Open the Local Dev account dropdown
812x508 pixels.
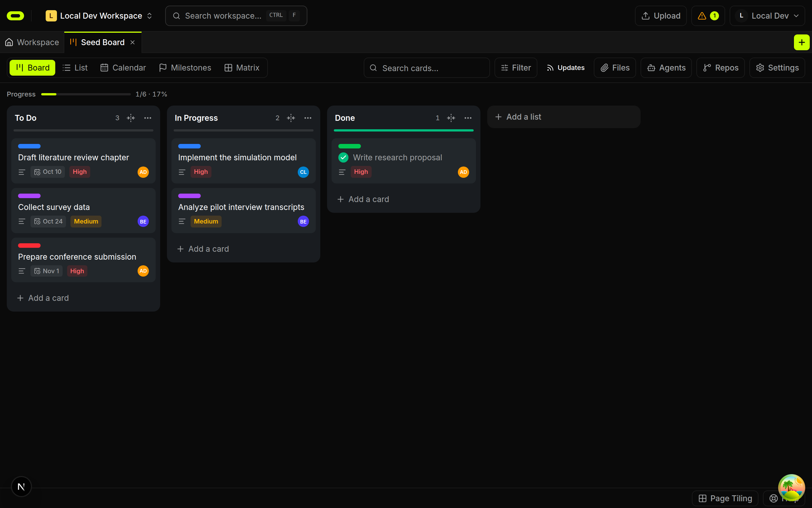[x=767, y=16]
